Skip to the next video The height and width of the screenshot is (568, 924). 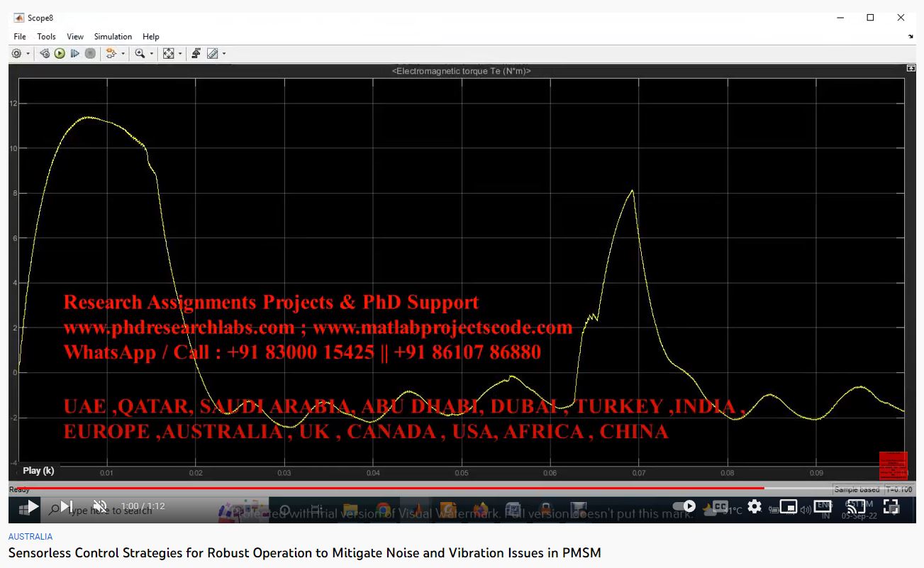(66, 506)
